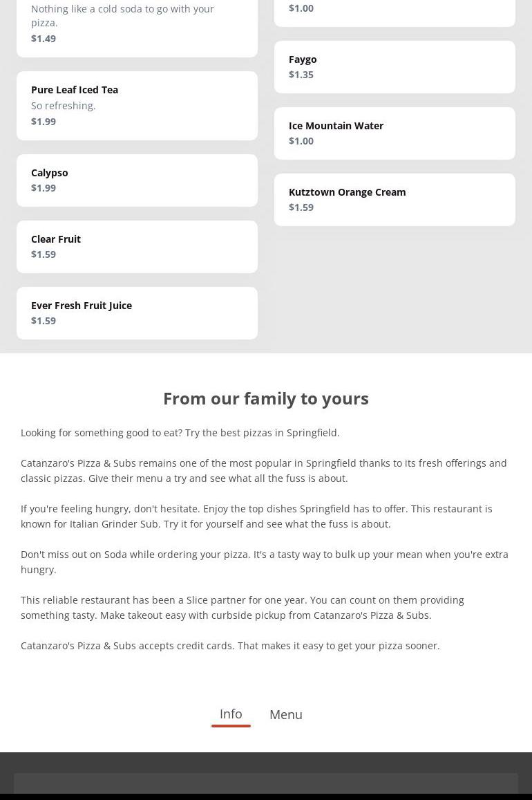This screenshot has height=800, width=532.
Task: Click the cold soda card priced $1.49
Action: (137, 24)
